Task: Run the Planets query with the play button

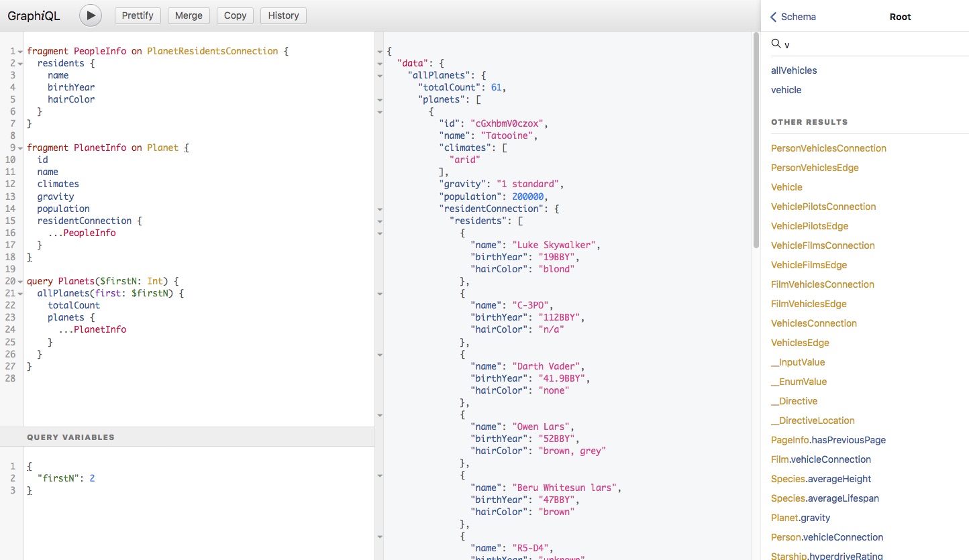Action: (90, 15)
